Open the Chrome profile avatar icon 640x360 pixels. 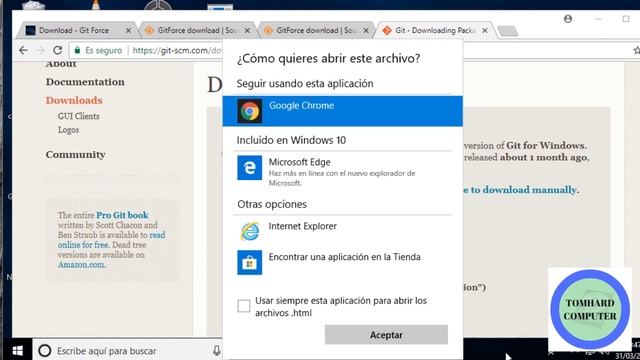click(568, 19)
